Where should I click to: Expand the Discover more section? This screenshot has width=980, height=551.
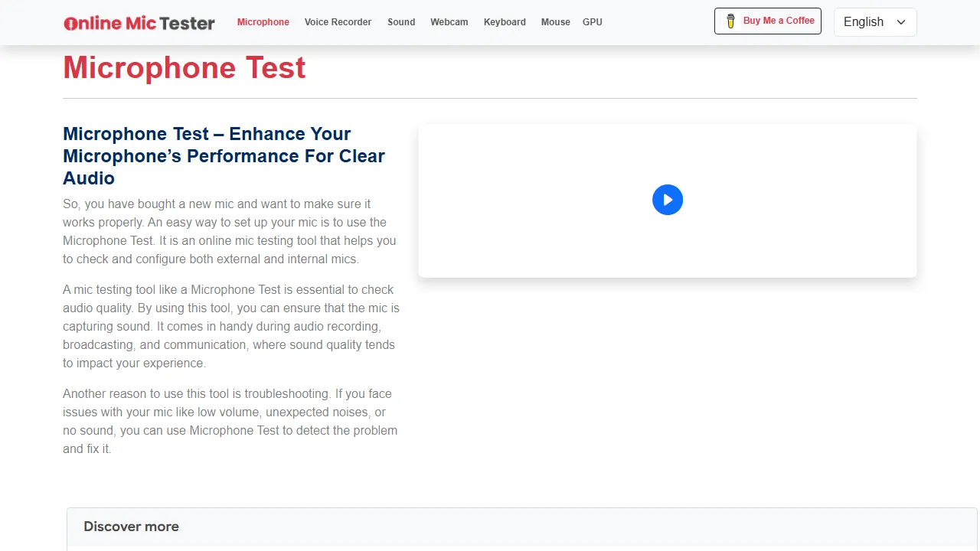point(131,527)
